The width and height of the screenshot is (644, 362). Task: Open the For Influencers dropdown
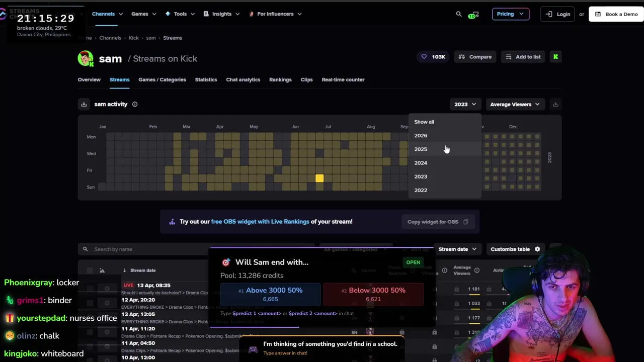coord(275,14)
